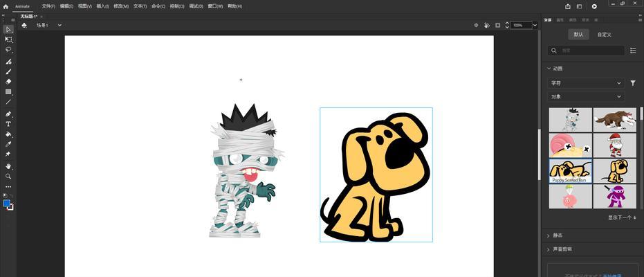Viewport: 644px width, 277px height.
Task: Open the 帮助(H) menu
Action: click(x=234, y=6)
